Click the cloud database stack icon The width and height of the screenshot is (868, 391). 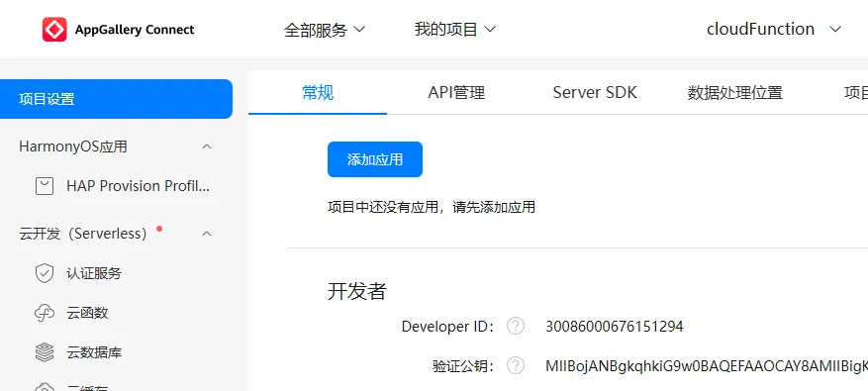[x=45, y=352]
